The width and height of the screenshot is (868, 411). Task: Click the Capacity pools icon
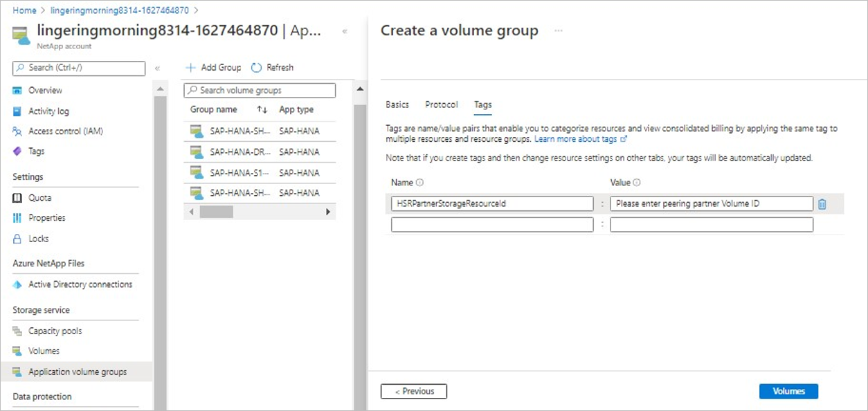[x=18, y=331]
